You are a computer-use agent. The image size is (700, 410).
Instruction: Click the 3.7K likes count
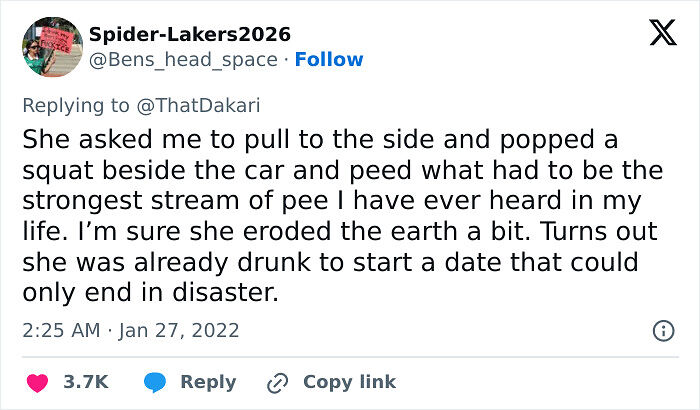86,382
